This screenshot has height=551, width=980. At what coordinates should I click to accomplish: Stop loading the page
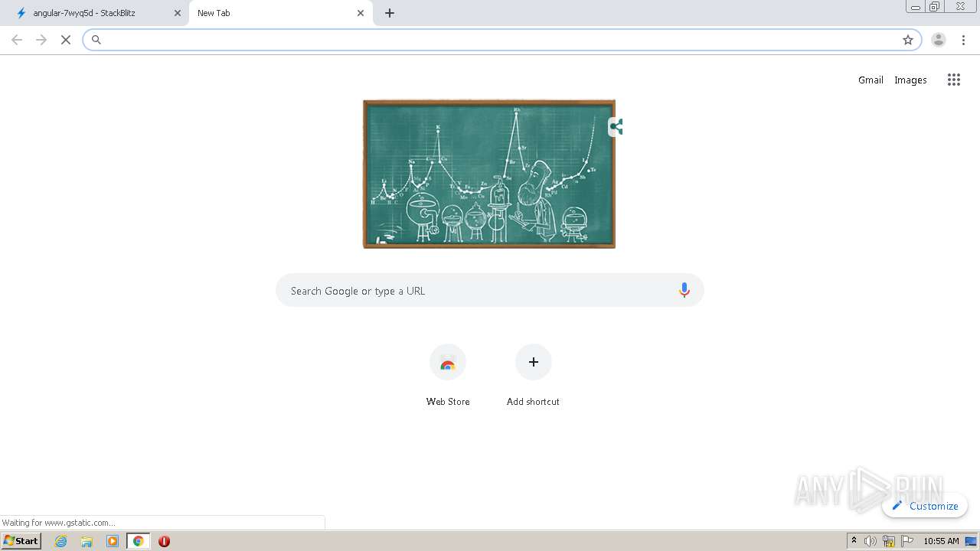[x=66, y=40]
